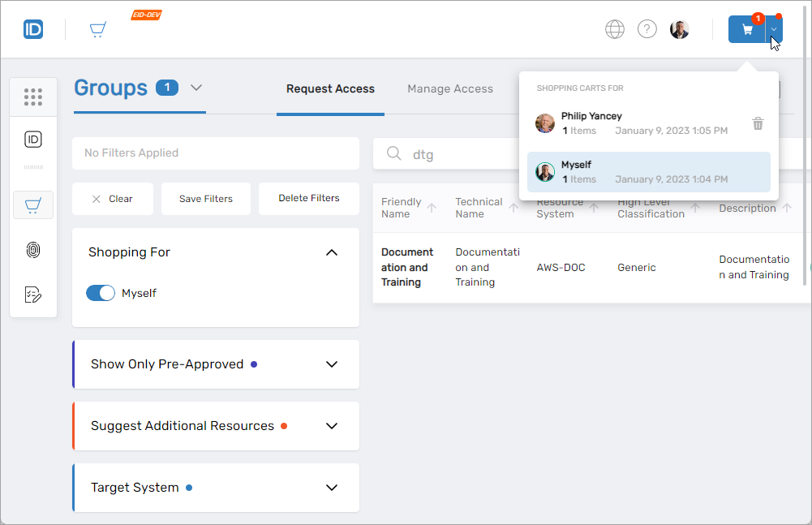
Task: Expand Show Only Pre-Approved section
Action: click(x=331, y=364)
